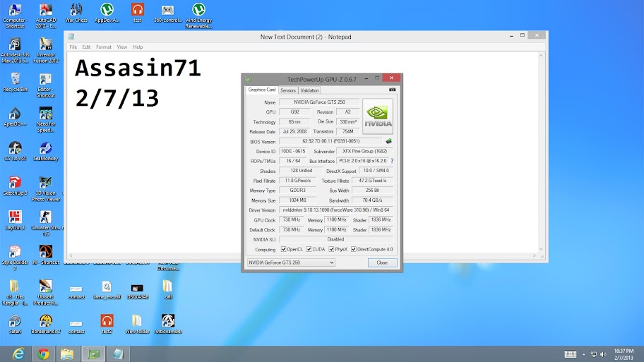Click the BIOS Version field
The width and height of the screenshot is (644, 362).
click(x=330, y=141)
